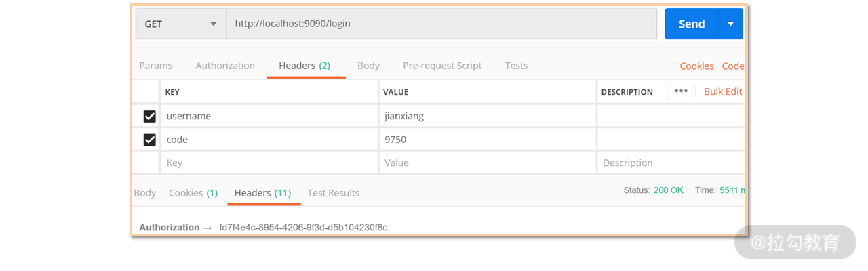The width and height of the screenshot is (868, 271).
Task: Show the response Cookies (1) tab
Action: [193, 193]
